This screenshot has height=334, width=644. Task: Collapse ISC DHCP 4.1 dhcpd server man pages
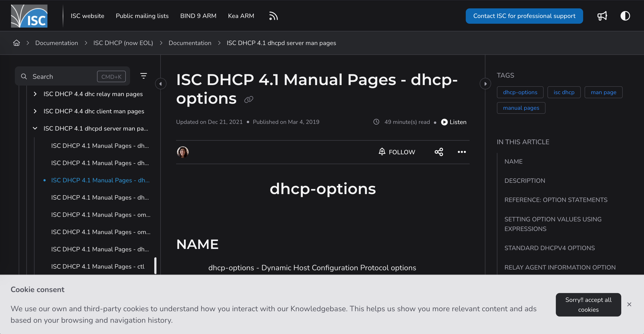click(35, 128)
